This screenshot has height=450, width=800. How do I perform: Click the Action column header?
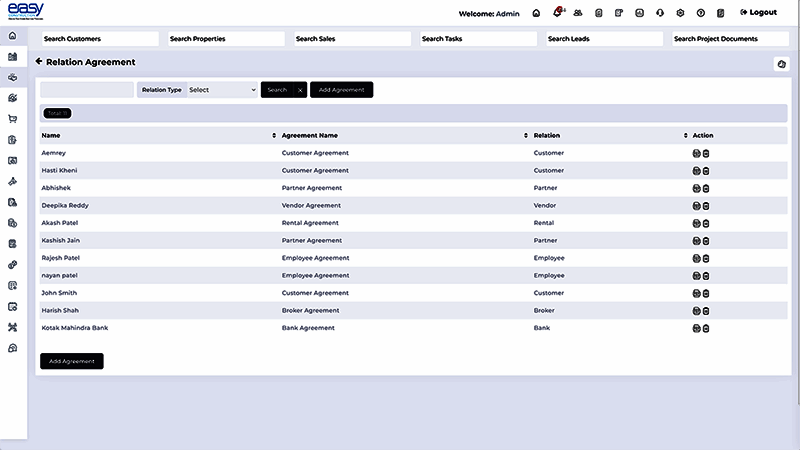pyautogui.click(x=703, y=135)
